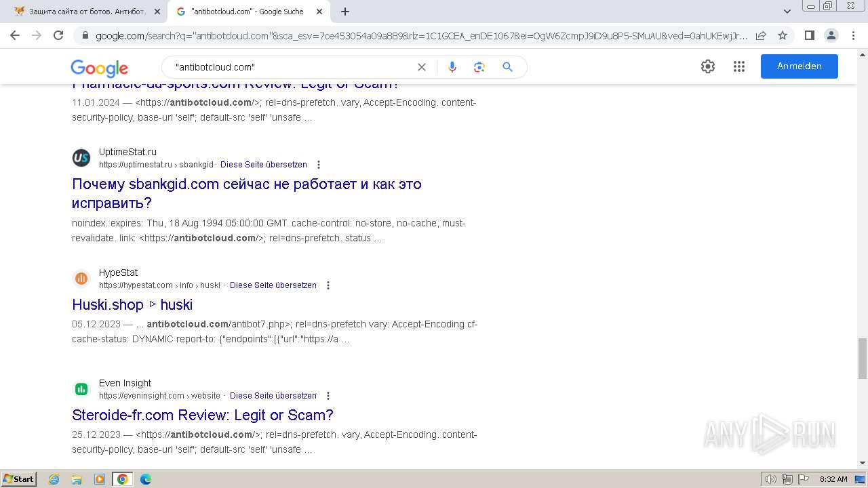
Task: Bookmark this page with star icon
Action: [783, 35]
